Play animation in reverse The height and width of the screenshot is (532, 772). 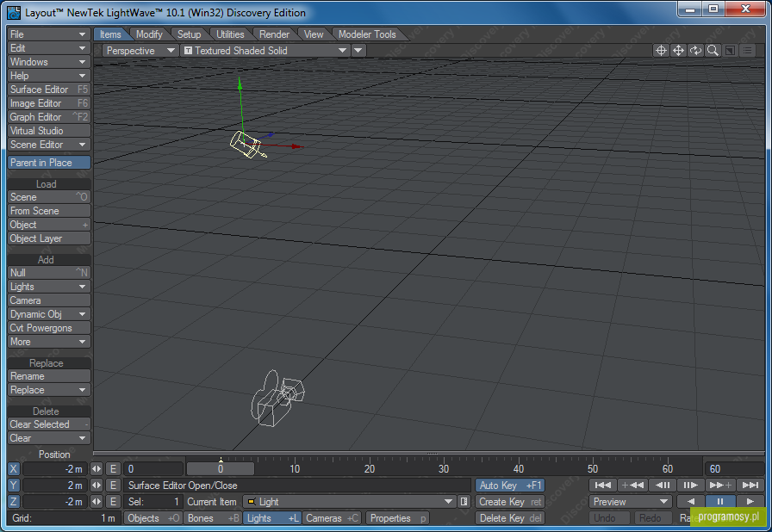click(691, 502)
